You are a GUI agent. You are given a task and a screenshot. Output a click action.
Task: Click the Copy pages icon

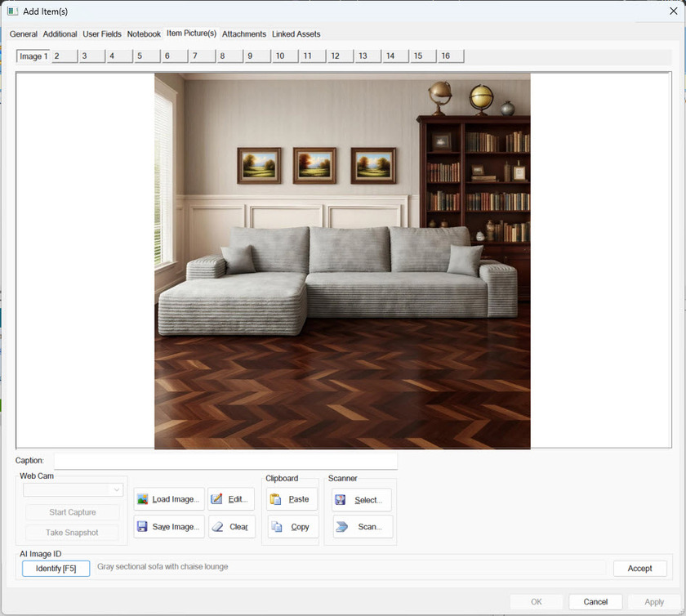click(x=277, y=527)
